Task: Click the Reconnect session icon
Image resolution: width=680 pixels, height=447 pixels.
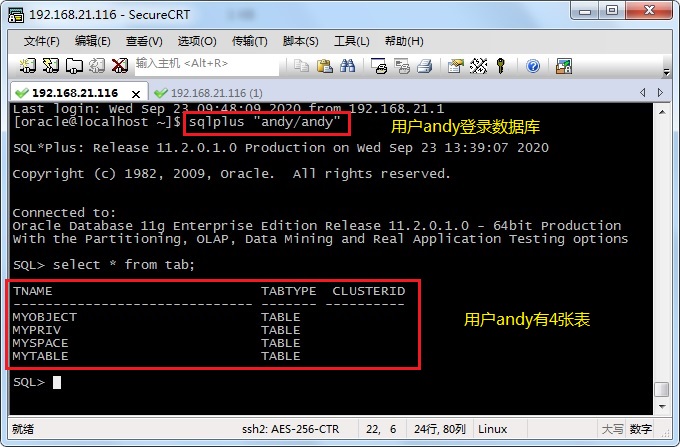Action: 97,66
